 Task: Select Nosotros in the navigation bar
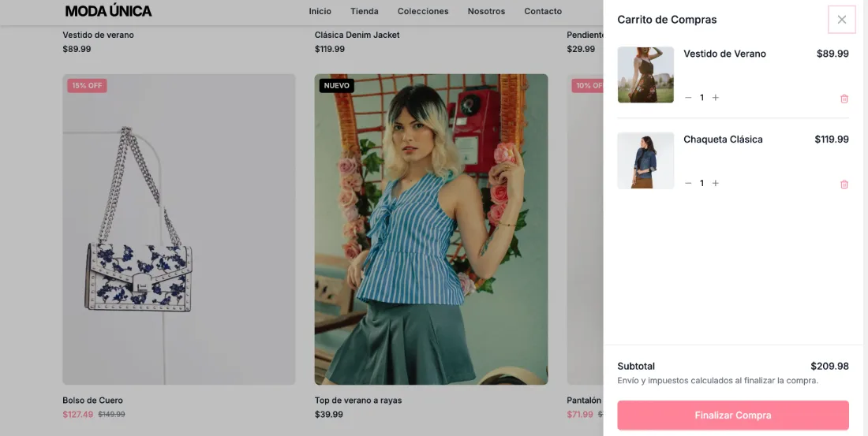pyautogui.click(x=486, y=11)
